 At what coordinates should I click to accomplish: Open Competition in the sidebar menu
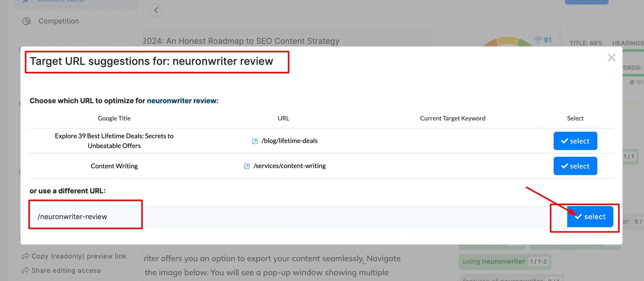(59, 21)
